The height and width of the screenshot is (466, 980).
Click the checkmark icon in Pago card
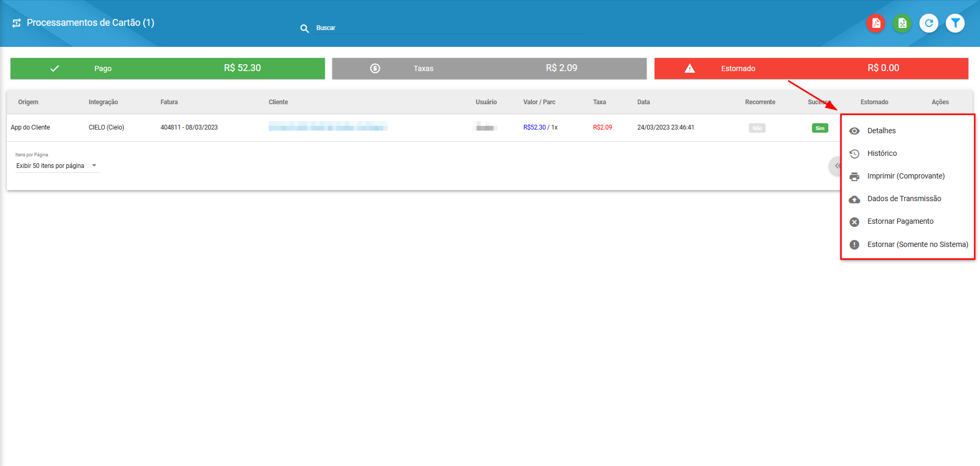pos(55,68)
